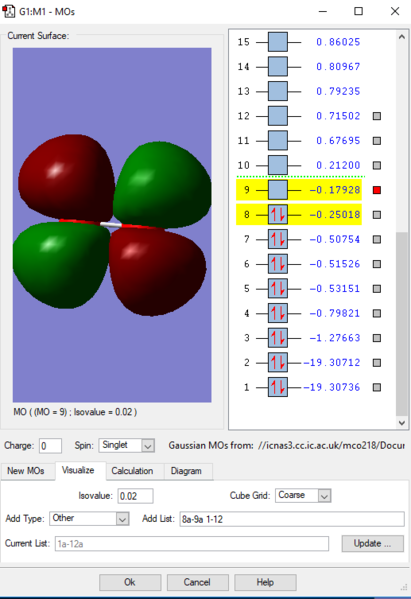Click the Ok button
411x599 pixels.
coord(130,582)
